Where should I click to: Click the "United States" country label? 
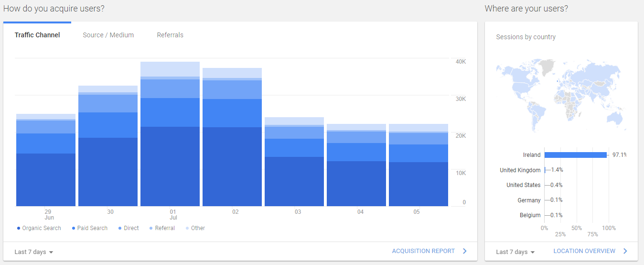coord(524,185)
